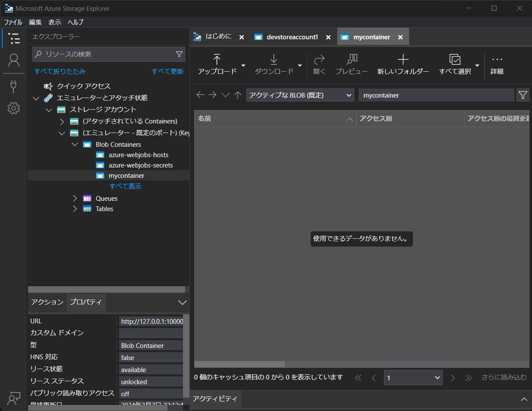Open the ダウンロード dropdown arrow
The width and height of the screenshot is (532, 411).
[299, 65]
